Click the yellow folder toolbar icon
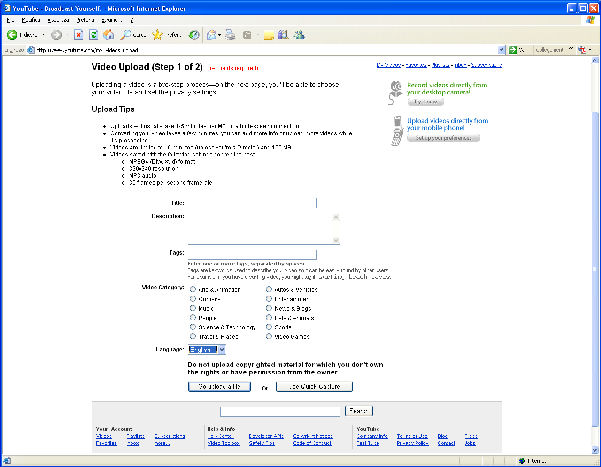Image resolution: width=601 pixels, height=467 pixels. pyautogui.click(x=269, y=36)
